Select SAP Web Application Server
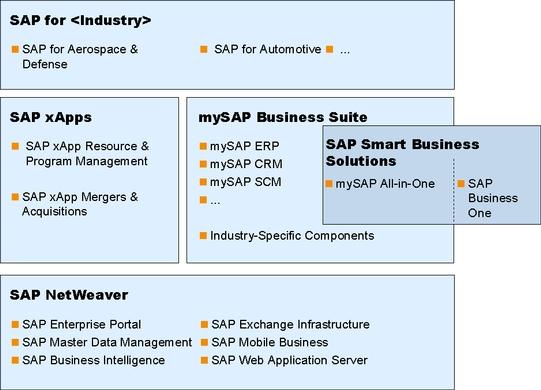Screen dimensions: 541x390 pos(289,360)
